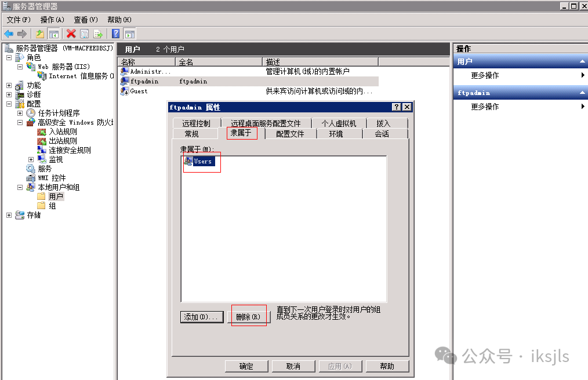Screen dimensions: 588x380
Task: Click the Inbound Rules icon
Action: 42,132
